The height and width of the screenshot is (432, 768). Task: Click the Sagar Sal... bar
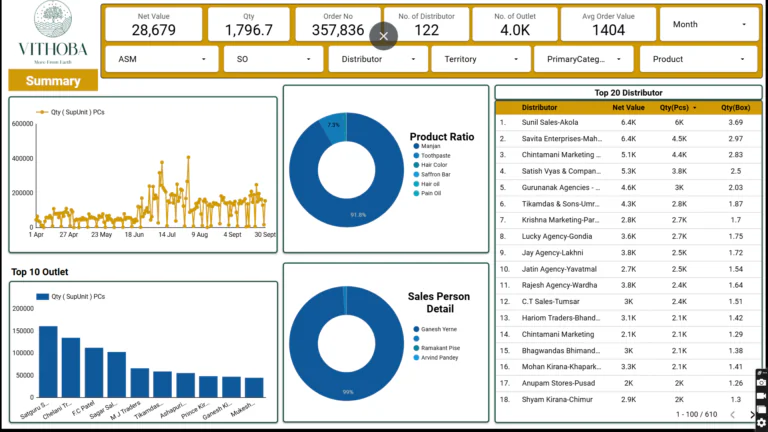pyautogui.click(x=117, y=374)
